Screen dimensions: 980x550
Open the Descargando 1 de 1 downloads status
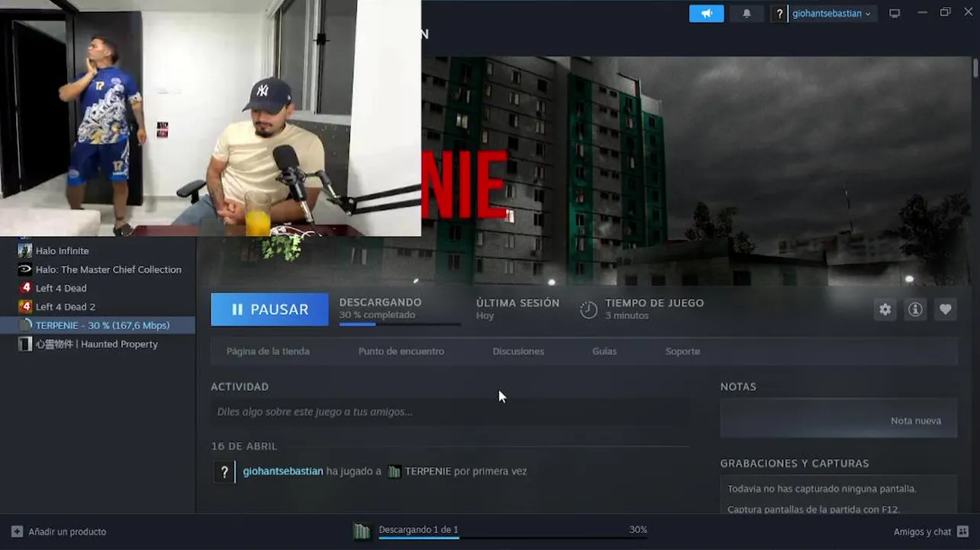[418, 529]
